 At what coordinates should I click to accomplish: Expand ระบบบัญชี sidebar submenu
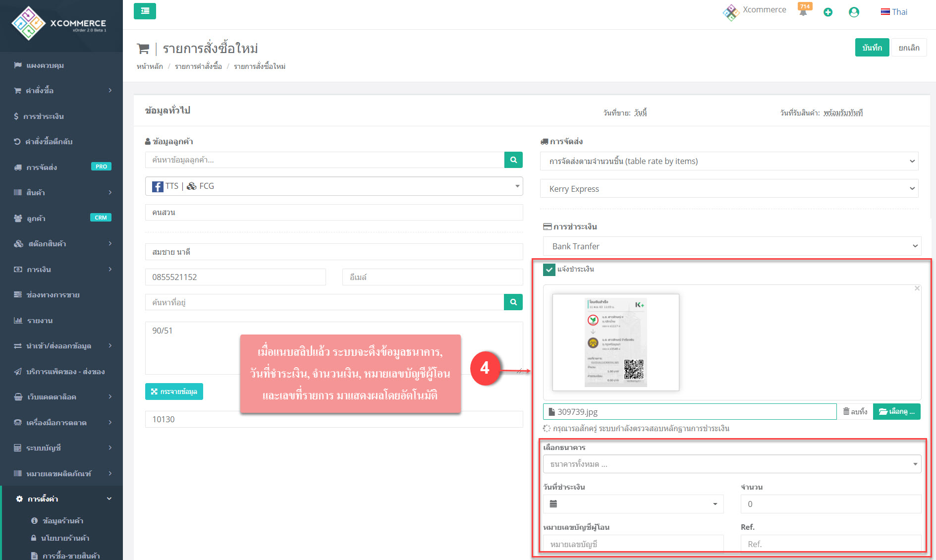pos(61,448)
